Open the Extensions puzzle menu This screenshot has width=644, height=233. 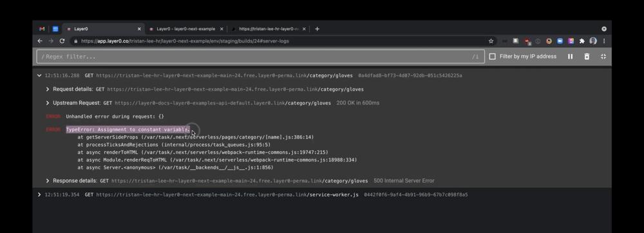pos(582,41)
